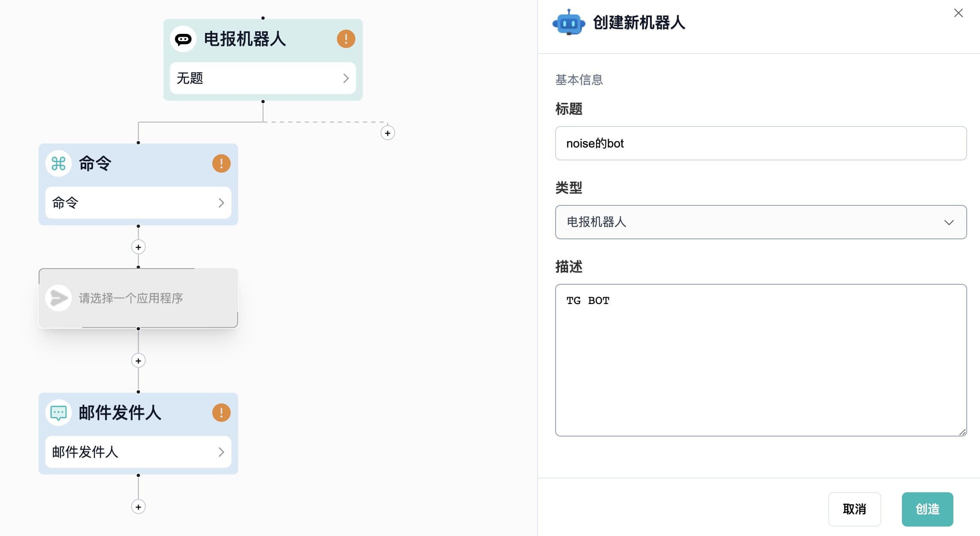The width and height of the screenshot is (980, 536).
Task: Add a step below the 邮件发件人 node
Action: [138, 507]
